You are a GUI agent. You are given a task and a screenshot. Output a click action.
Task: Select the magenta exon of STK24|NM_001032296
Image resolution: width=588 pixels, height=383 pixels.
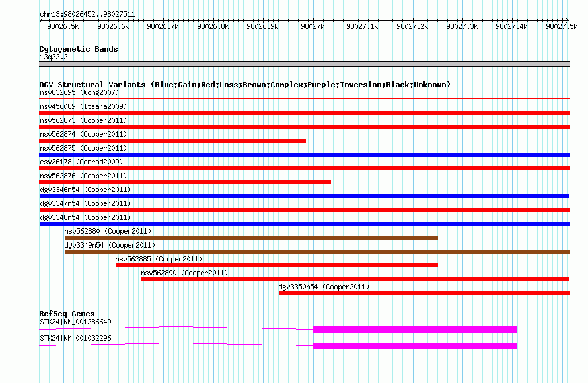click(x=415, y=346)
